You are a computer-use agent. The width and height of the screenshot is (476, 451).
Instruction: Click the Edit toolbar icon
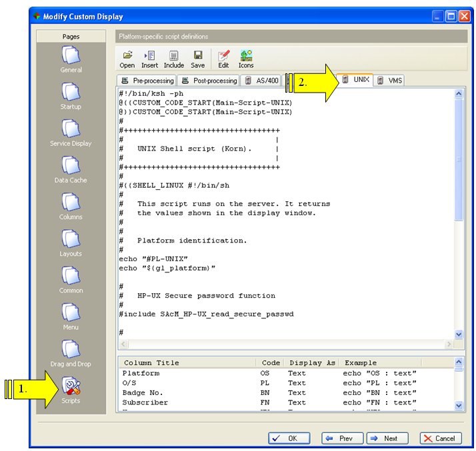[x=223, y=59]
